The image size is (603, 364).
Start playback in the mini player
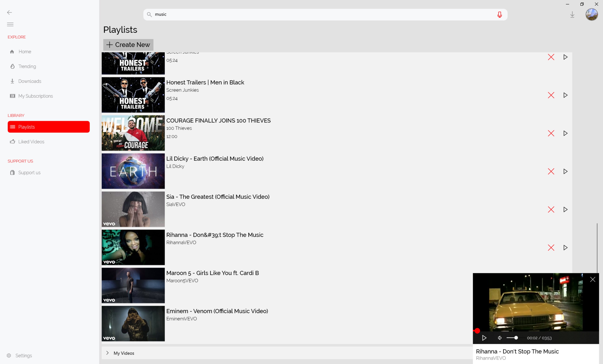click(484, 338)
